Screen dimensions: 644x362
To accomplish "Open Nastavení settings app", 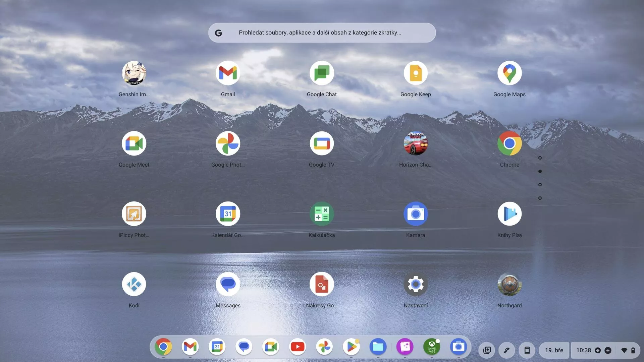I will click(416, 284).
